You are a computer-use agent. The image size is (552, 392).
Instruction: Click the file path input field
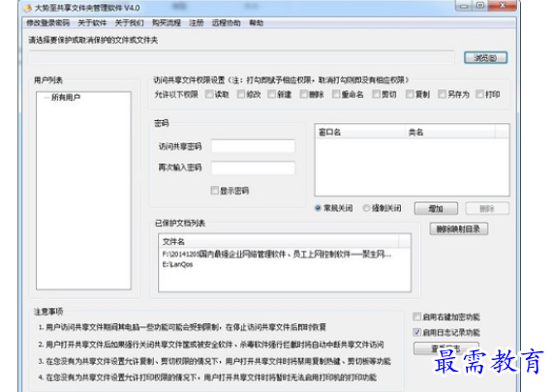pyautogui.click(x=242, y=57)
